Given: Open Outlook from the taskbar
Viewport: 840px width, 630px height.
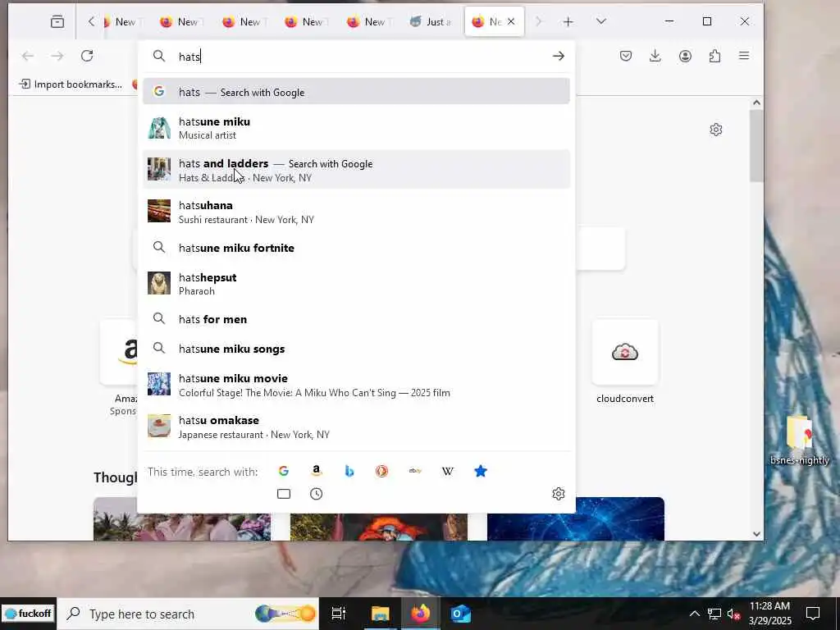Looking at the screenshot, I should (x=461, y=614).
